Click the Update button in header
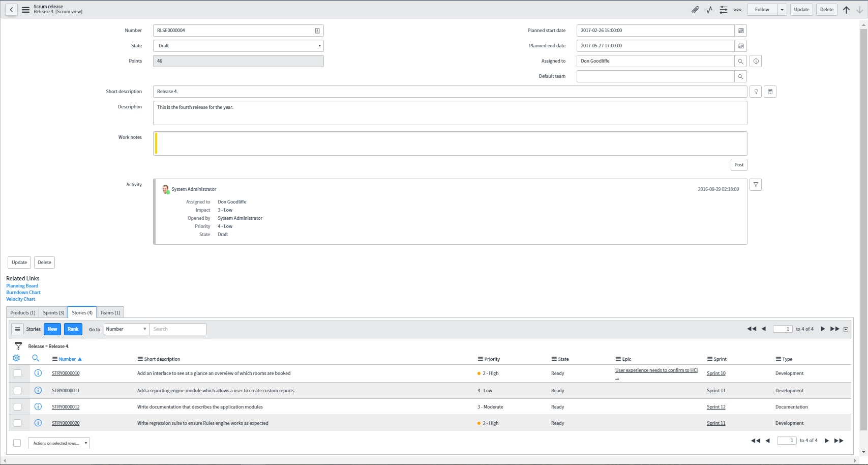 click(801, 10)
